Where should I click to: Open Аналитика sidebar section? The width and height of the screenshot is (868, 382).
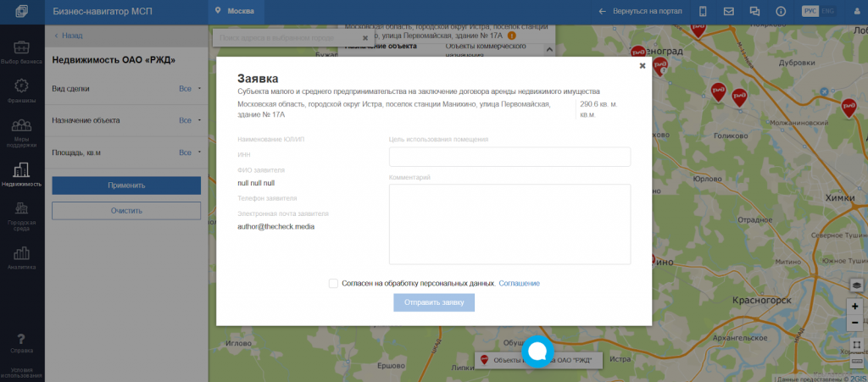[21, 258]
